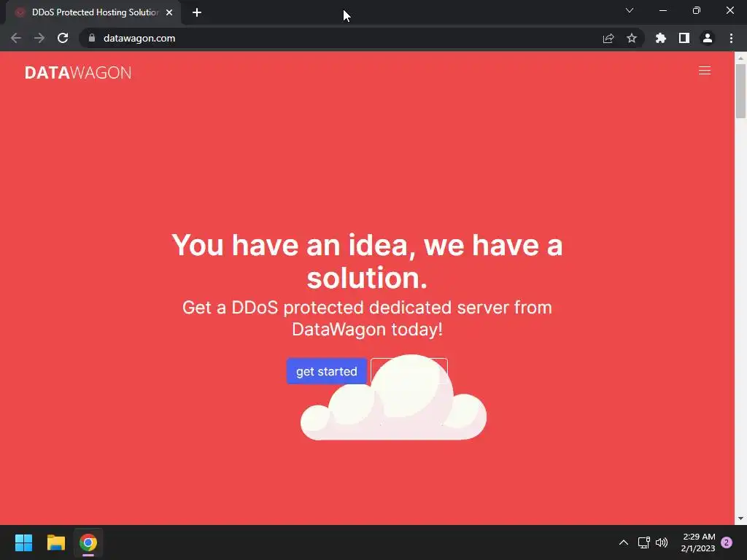Reload the current page

pyautogui.click(x=63, y=38)
